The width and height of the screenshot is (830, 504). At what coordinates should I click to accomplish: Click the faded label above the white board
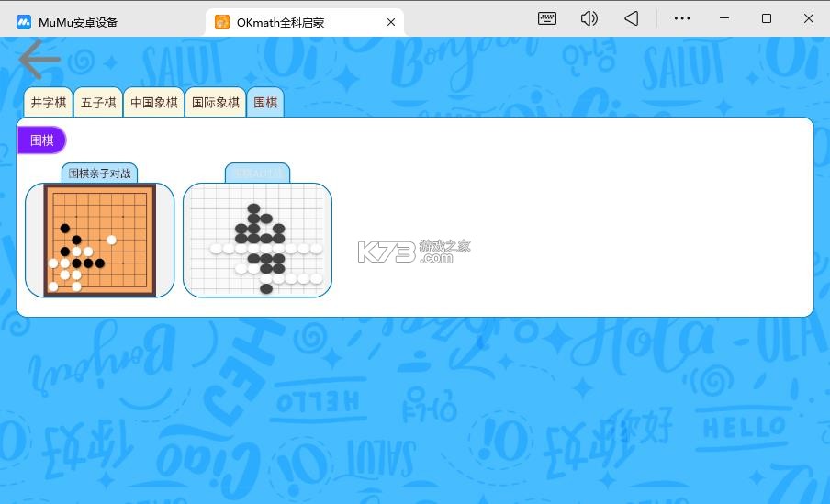[x=257, y=174]
